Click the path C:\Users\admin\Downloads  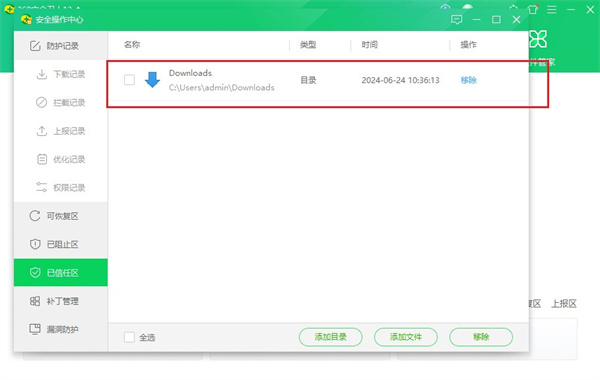tap(222, 88)
